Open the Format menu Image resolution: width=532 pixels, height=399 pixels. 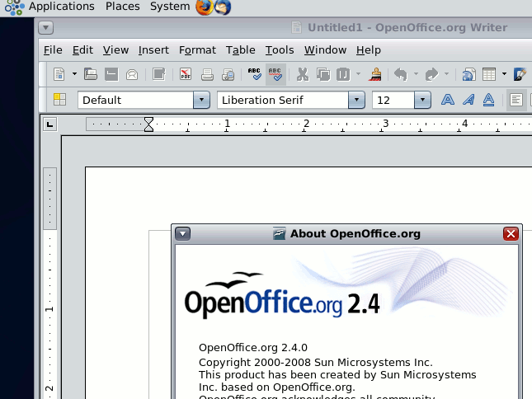coord(197,50)
